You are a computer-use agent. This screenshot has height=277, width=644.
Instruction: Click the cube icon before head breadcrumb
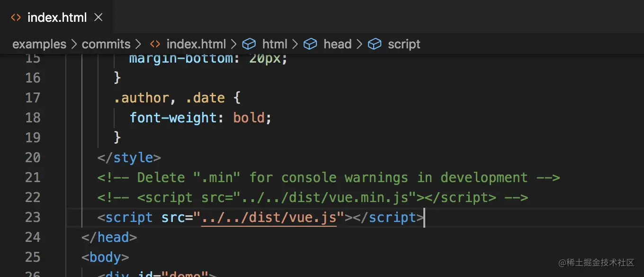pos(310,44)
